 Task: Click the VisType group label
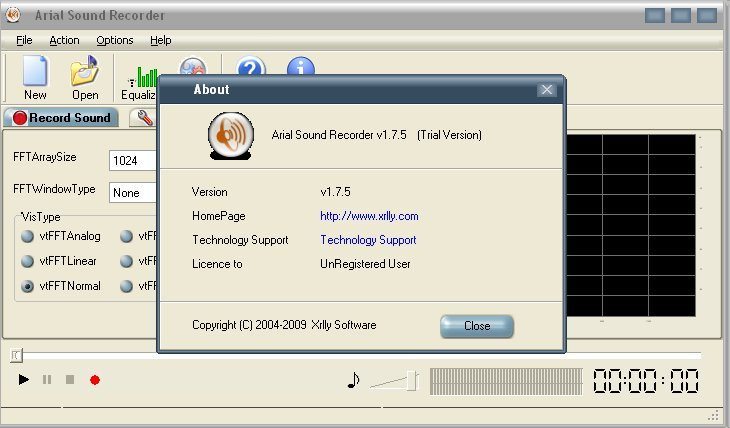pyautogui.click(x=41, y=217)
